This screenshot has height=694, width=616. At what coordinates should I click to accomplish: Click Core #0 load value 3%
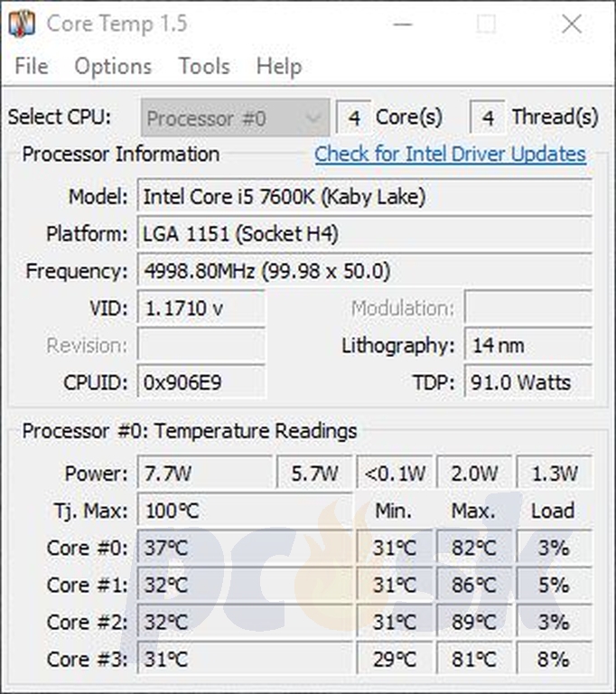[x=555, y=548]
